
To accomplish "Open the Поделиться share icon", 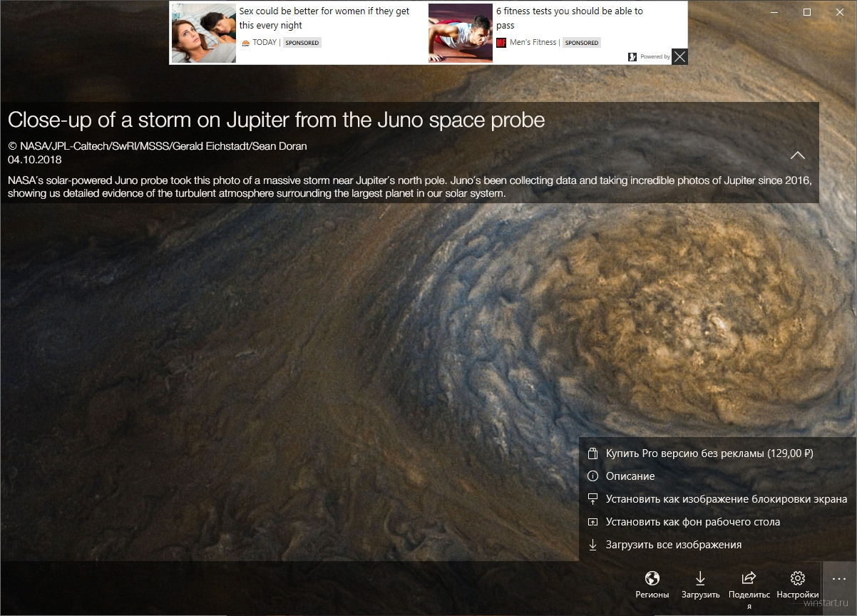I will [749, 588].
